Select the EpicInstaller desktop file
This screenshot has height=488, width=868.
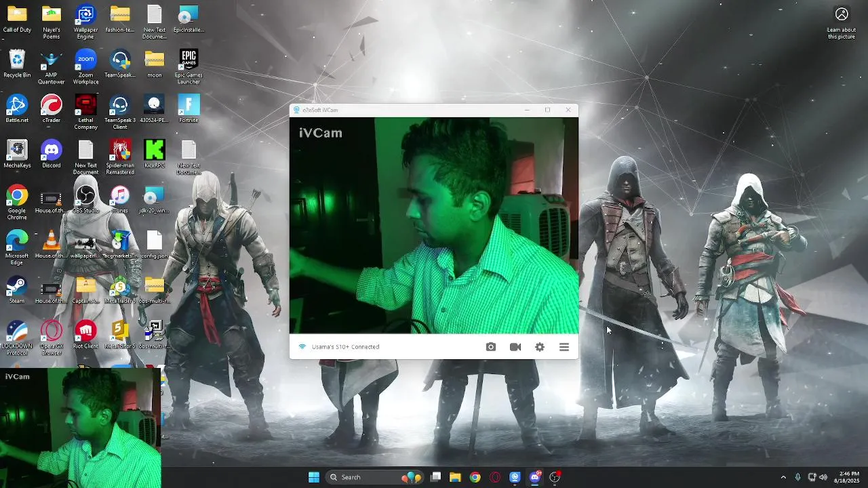(189, 19)
